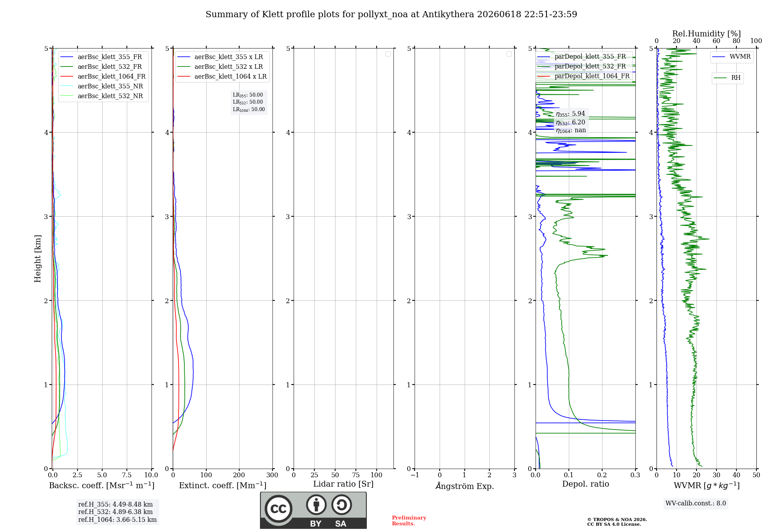Click the Preliminary Results red notice
This screenshot has width=783, height=532.
coord(409,521)
